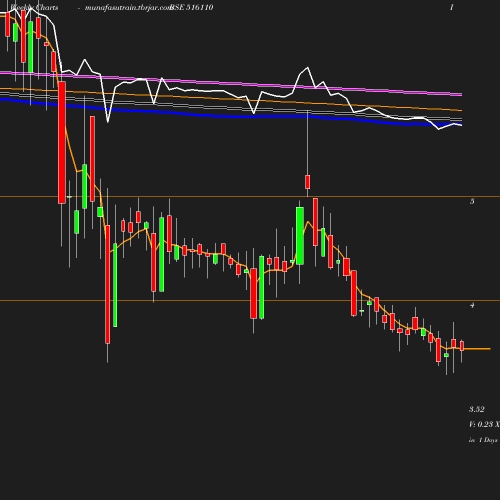Click the 'BSE 516110' symbol label
This screenshot has height=500, width=500.
point(192,7)
